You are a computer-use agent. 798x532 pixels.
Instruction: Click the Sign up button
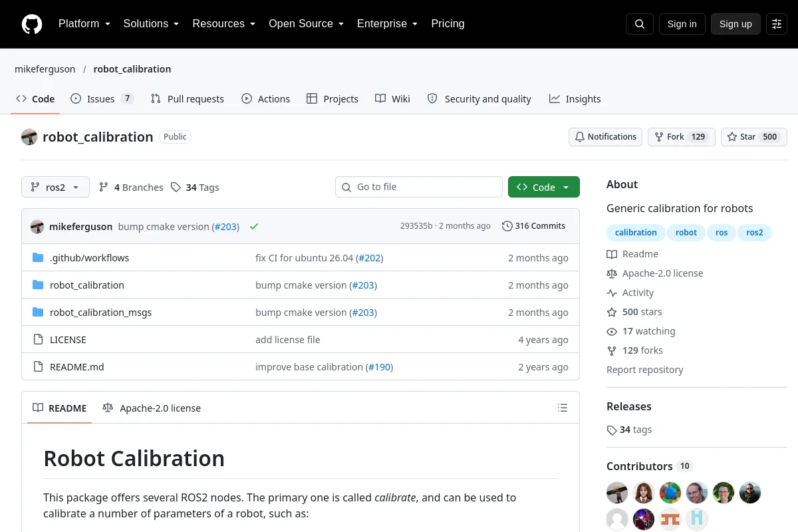click(x=735, y=24)
